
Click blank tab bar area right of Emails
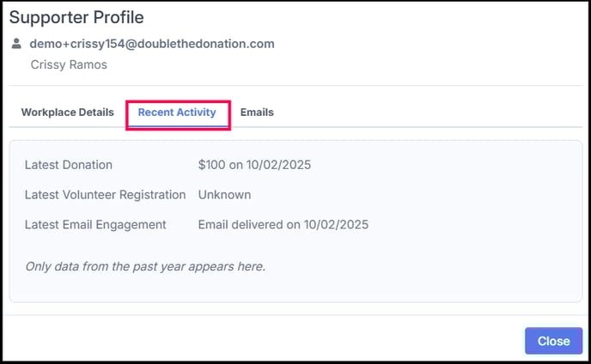click(x=430, y=112)
